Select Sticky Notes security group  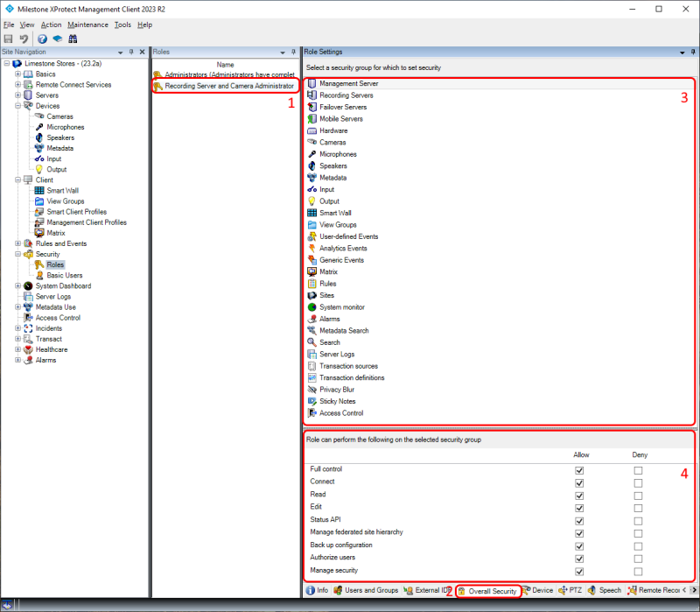pos(337,401)
